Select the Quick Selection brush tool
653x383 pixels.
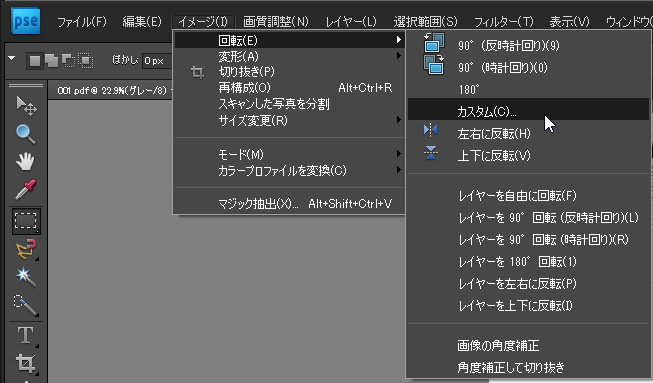click(x=25, y=305)
